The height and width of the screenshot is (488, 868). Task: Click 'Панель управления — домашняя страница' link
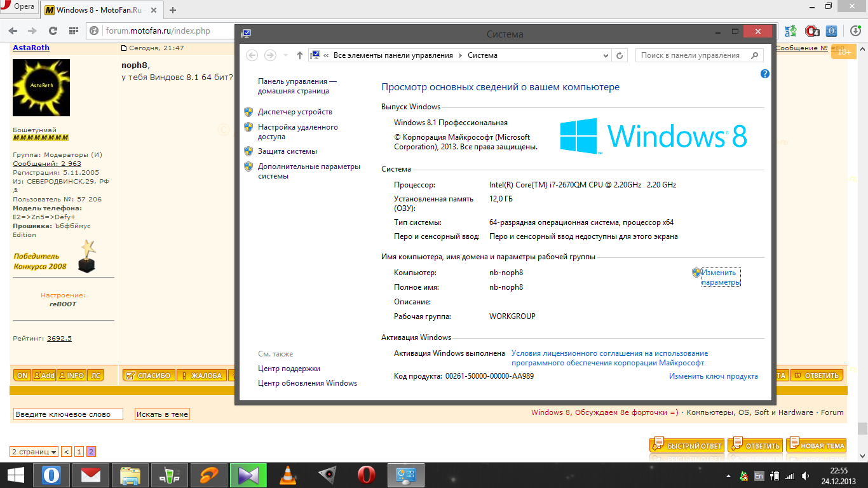[x=297, y=86]
